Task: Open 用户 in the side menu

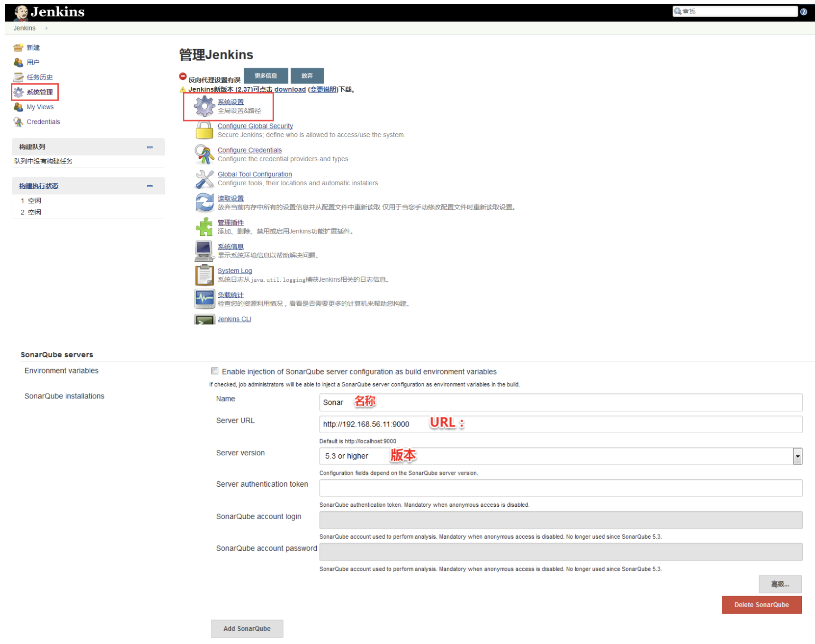Action: coord(33,62)
